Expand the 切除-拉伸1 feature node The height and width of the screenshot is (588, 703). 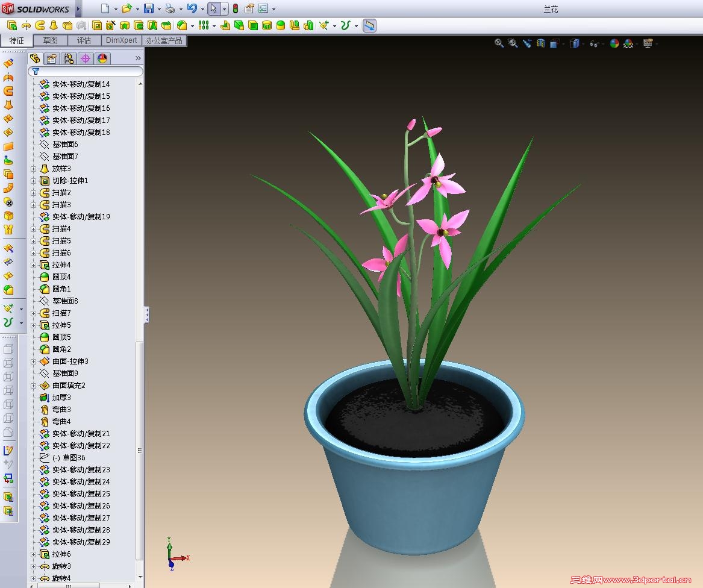click(x=34, y=181)
